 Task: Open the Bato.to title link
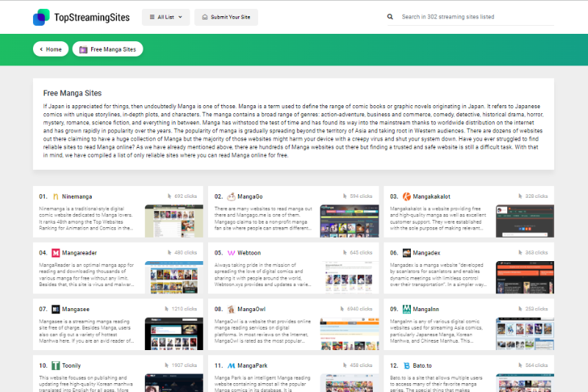pos(422,366)
